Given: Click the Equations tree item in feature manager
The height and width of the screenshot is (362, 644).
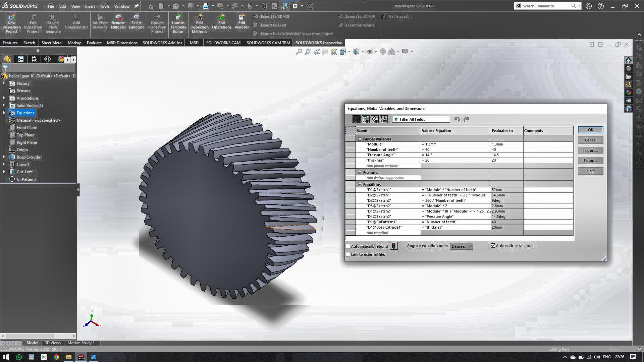Looking at the screenshot, I should (x=25, y=113).
